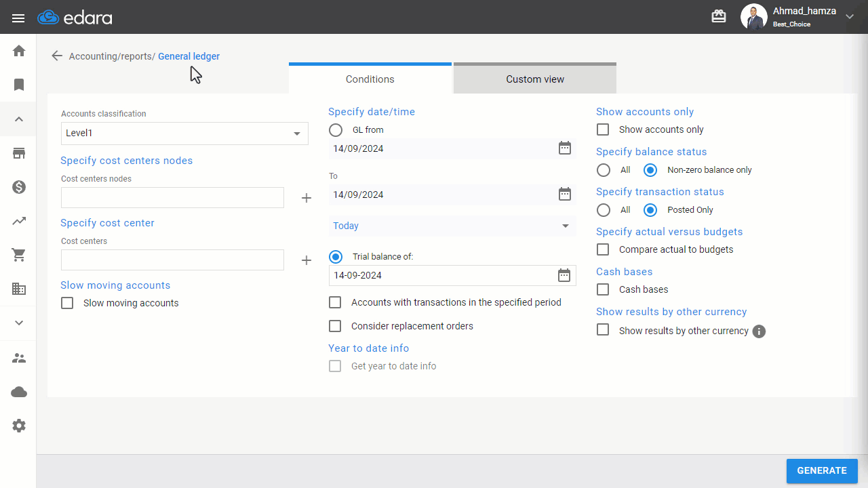Image resolution: width=868 pixels, height=488 pixels.
Task: Open the shopping cart sidebar icon
Action: pyautogui.click(x=19, y=255)
